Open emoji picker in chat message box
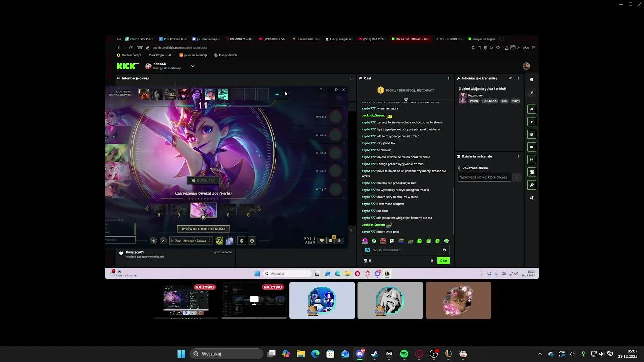The height and width of the screenshot is (362, 644). [444, 250]
